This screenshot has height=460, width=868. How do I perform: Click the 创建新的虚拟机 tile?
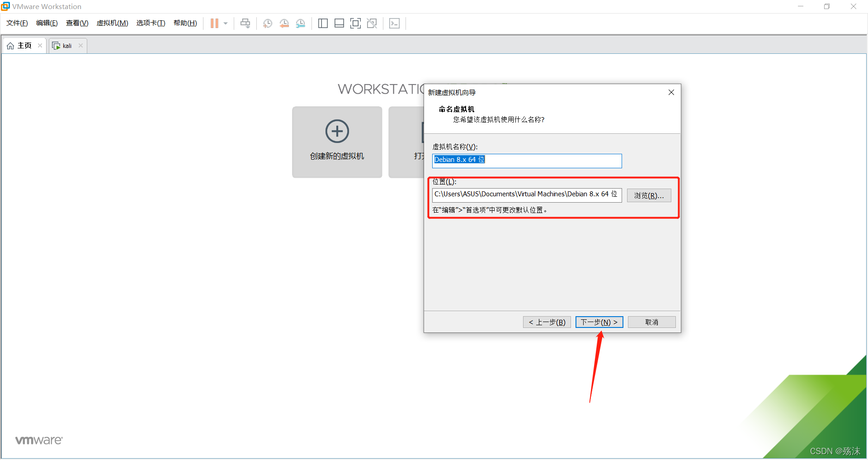coord(337,142)
